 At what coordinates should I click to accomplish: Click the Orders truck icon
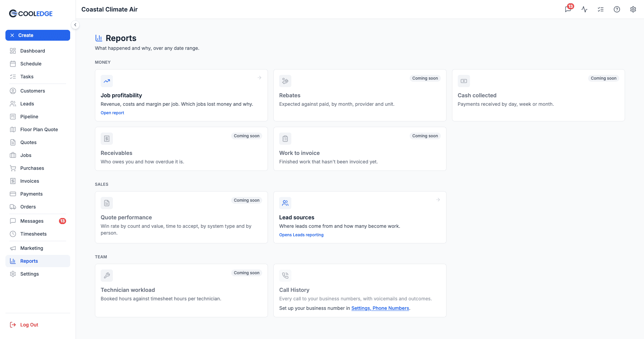point(13,207)
